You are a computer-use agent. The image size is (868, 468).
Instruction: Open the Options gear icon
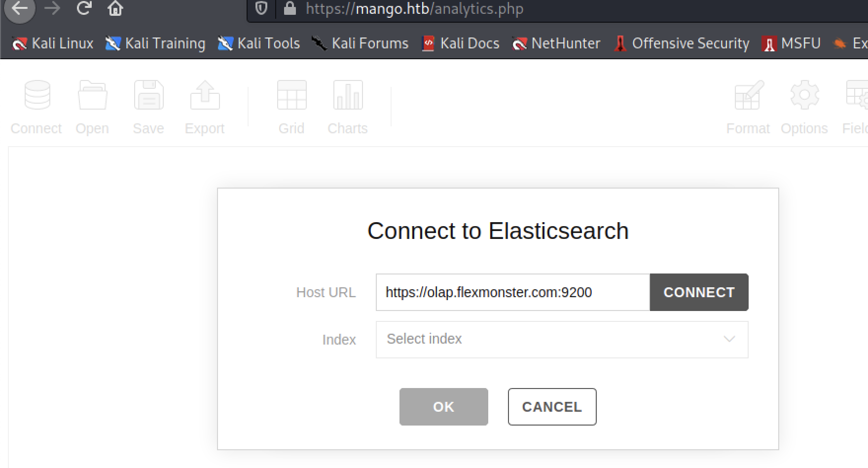[x=804, y=95]
